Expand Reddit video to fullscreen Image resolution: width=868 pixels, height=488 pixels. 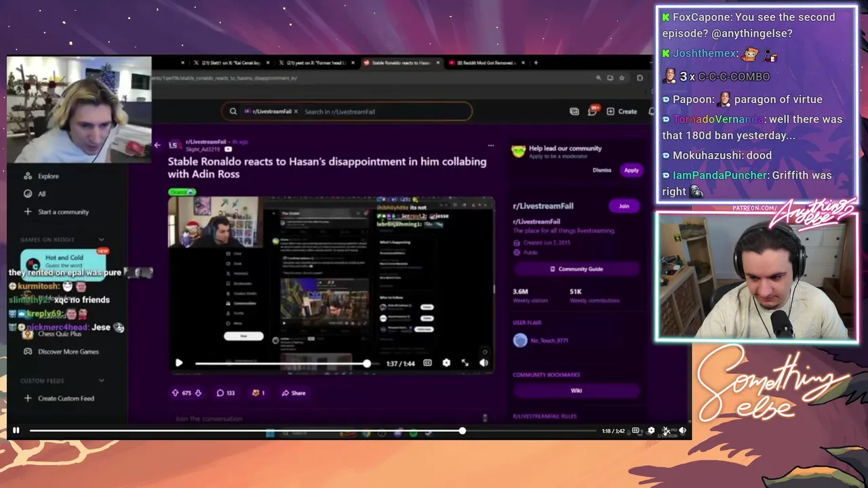pyautogui.click(x=465, y=363)
